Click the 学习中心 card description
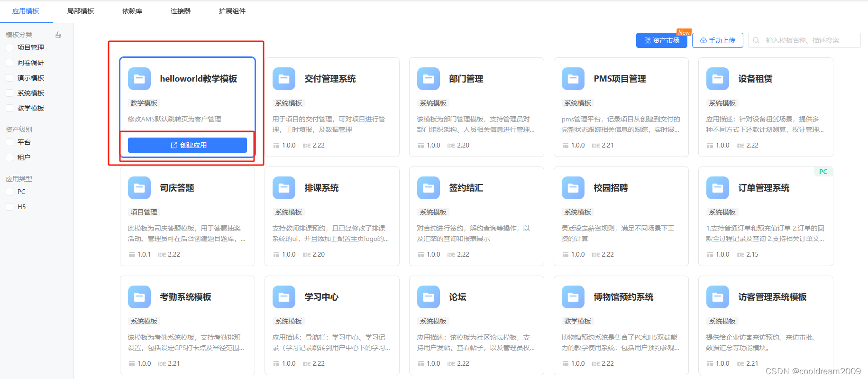The height and width of the screenshot is (379, 868). pyautogui.click(x=331, y=342)
